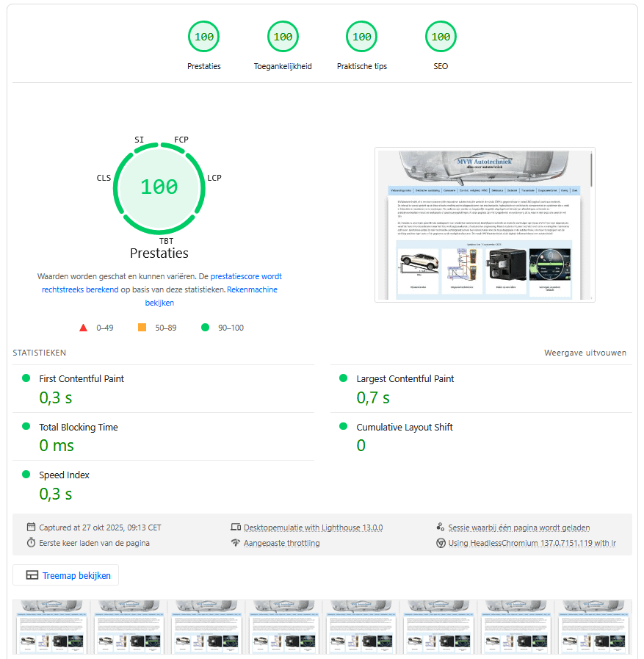
Task: Open Desktopemulatie with Lighthouse 13.0.0 details
Action: click(x=313, y=527)
